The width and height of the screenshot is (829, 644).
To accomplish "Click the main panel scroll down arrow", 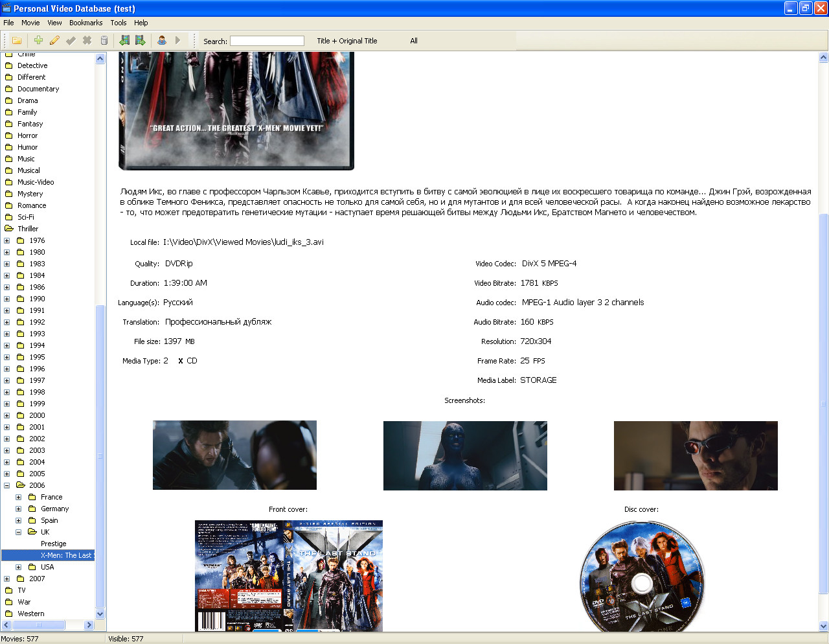I will 824,627.
